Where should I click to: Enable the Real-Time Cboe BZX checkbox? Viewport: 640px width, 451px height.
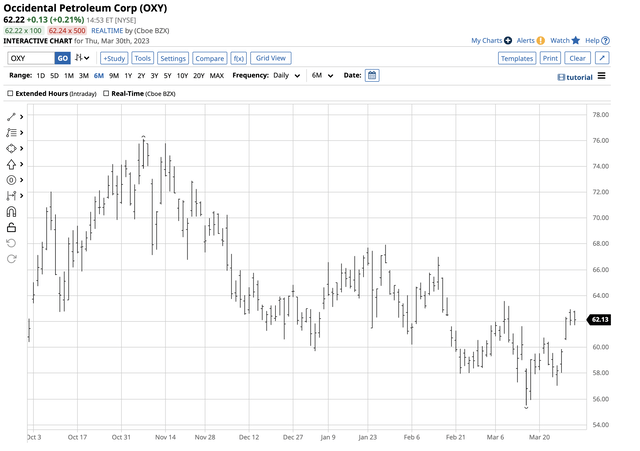pyautogui.click(x=106, y=93)
